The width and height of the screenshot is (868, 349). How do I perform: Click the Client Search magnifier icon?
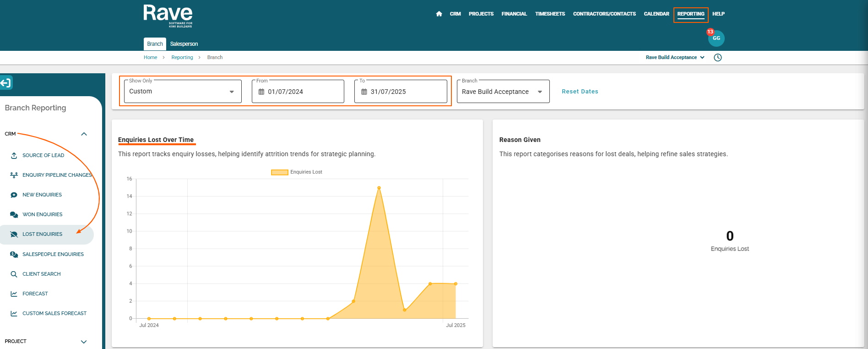point(14,274)
